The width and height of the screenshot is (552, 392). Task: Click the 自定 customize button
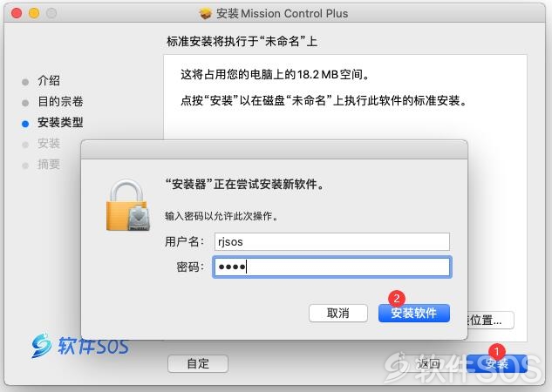coord(198,363)
